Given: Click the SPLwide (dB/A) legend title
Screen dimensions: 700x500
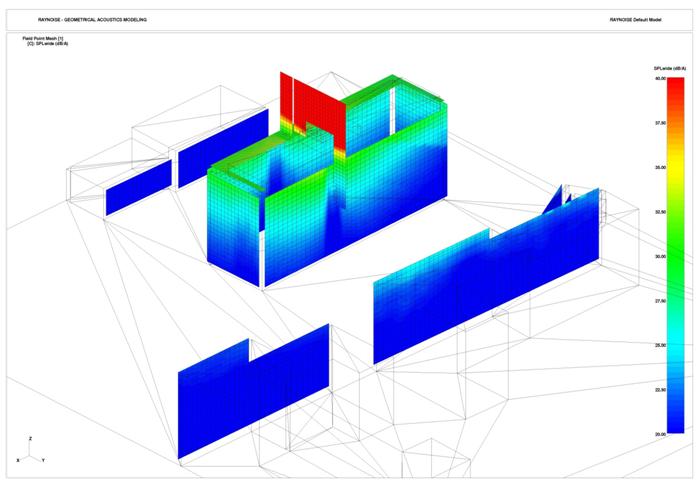Looking at the screenshot, I should pos(669,68).
